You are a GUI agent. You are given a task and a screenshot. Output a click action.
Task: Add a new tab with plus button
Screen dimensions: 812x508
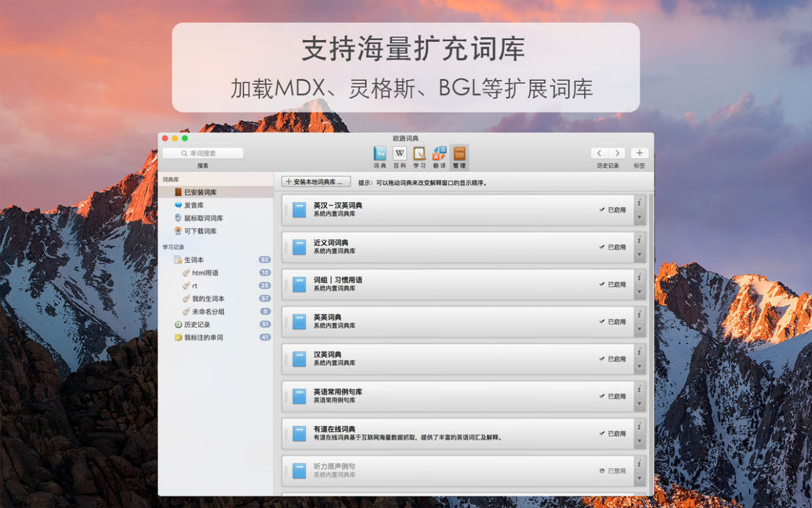640,153
